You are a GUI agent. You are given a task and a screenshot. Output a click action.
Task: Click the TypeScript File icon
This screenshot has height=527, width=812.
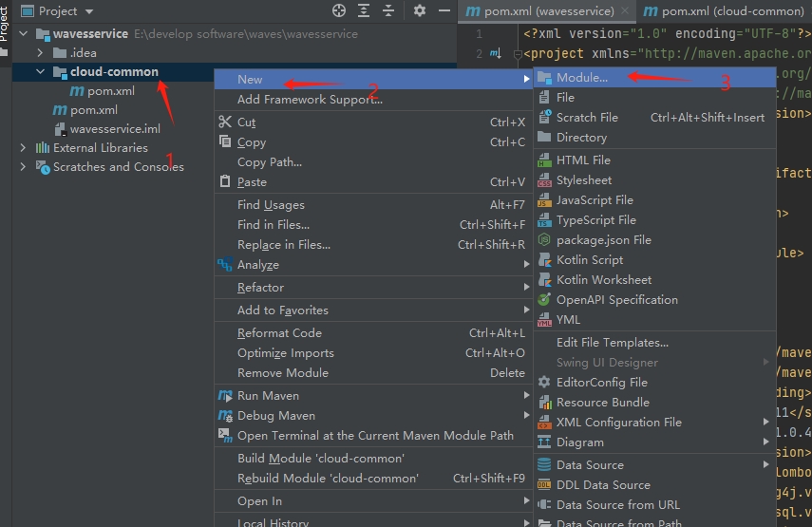[544, 219]
